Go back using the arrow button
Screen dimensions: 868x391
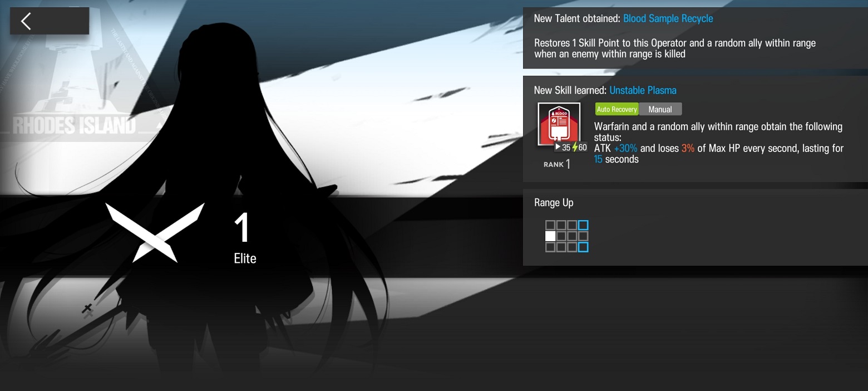49,21
